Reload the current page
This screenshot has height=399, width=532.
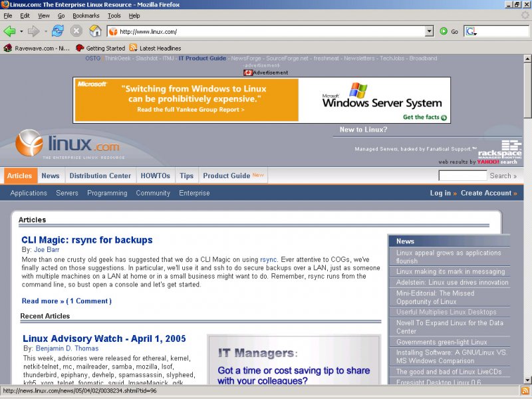[58, 31]
